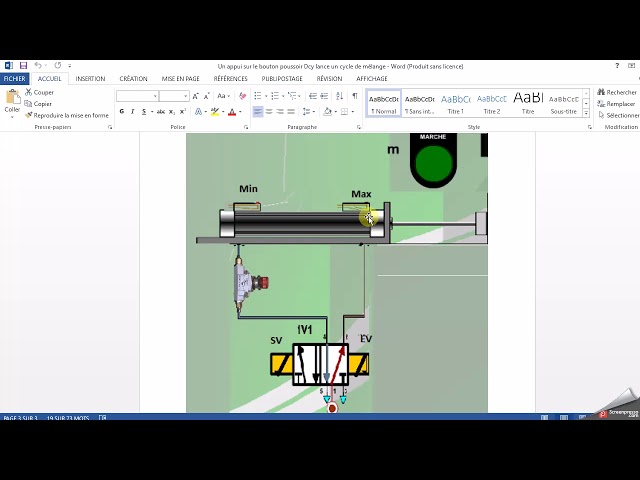640x480 pixels.
Task: Toggle underline formatting
Action: click(144, 112)
